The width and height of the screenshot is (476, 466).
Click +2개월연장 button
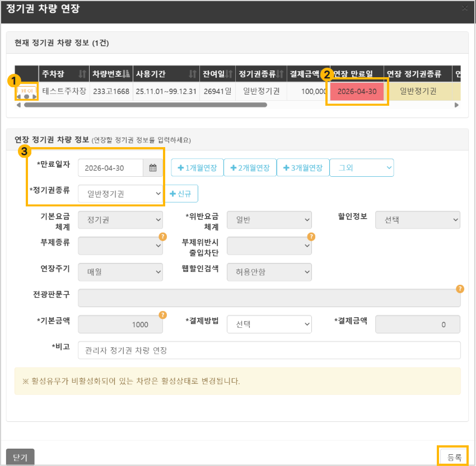[250, 167]
